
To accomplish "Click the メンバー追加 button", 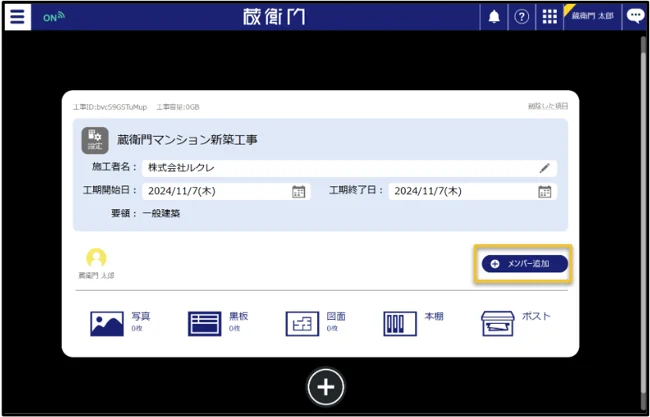I will (524, 263).
